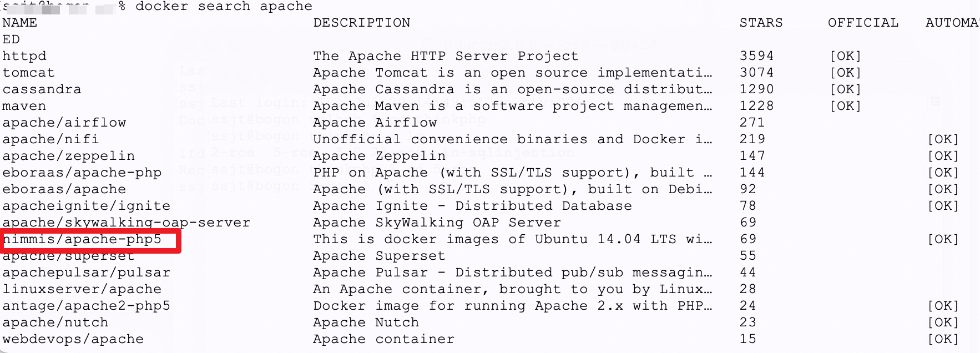
Task: Click eboraas/apache-php image name
Action: tap(82, 173)
